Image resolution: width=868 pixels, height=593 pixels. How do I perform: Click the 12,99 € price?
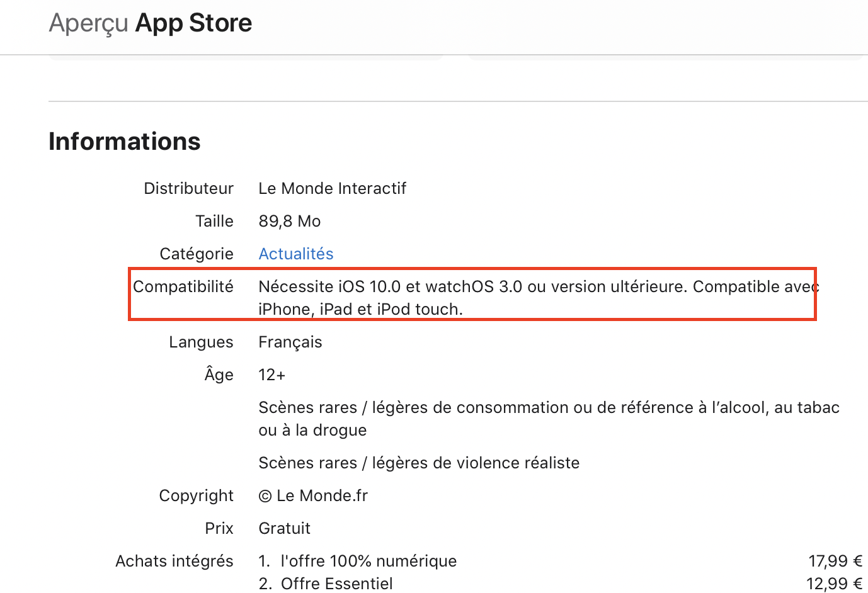[834, 584]
